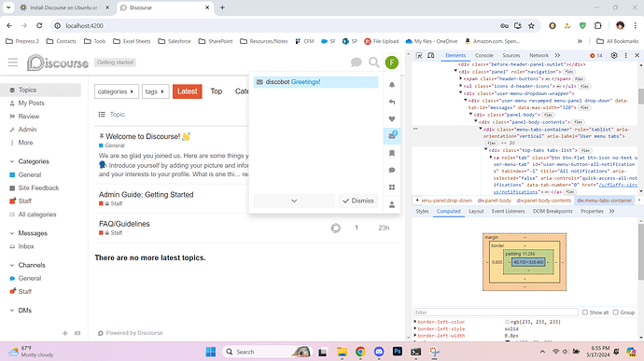Show more DevTools tabs chevron

click(557, 55)
